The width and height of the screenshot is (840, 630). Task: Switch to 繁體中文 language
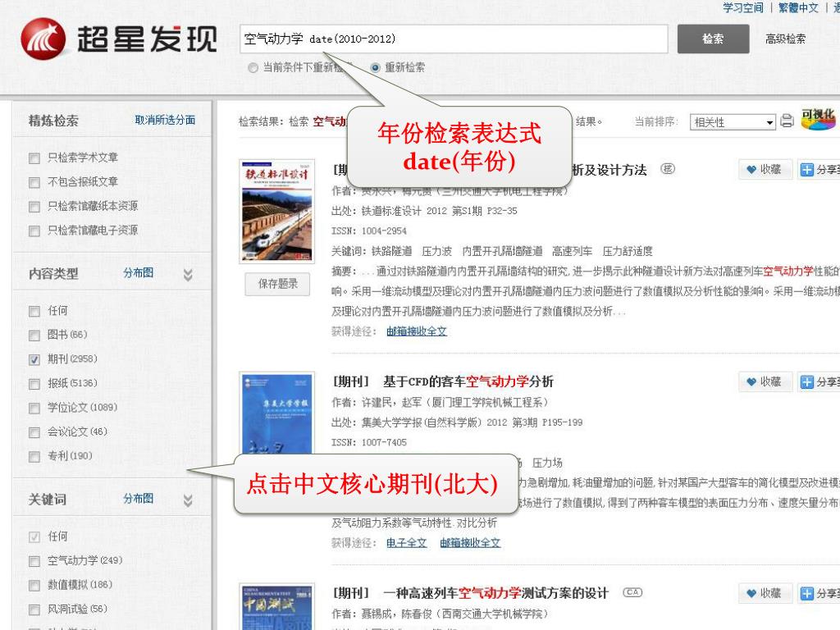click(798, 7)
